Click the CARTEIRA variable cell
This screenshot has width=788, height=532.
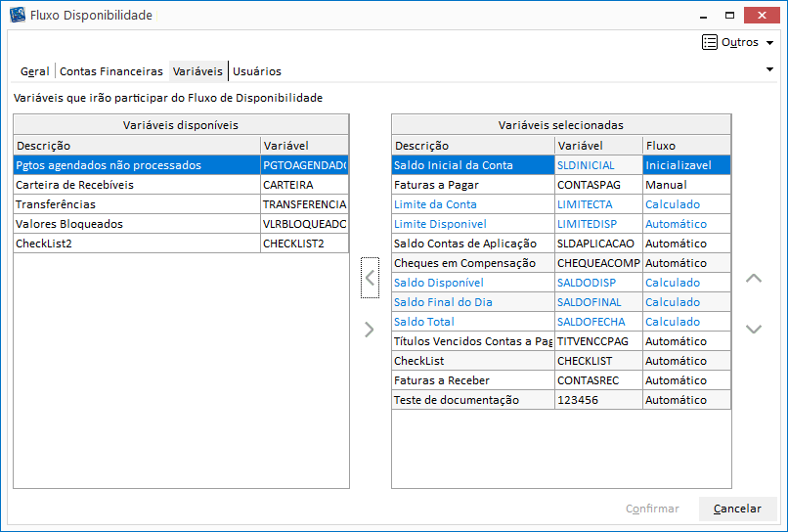tap(305, 185)
